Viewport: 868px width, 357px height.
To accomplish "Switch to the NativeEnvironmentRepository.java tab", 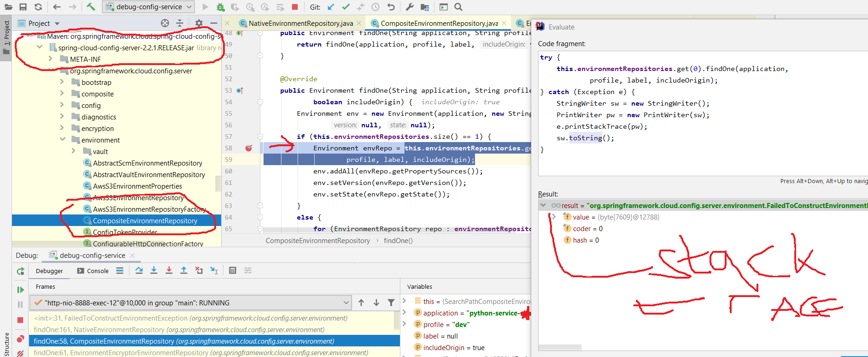I will (300, 23).
